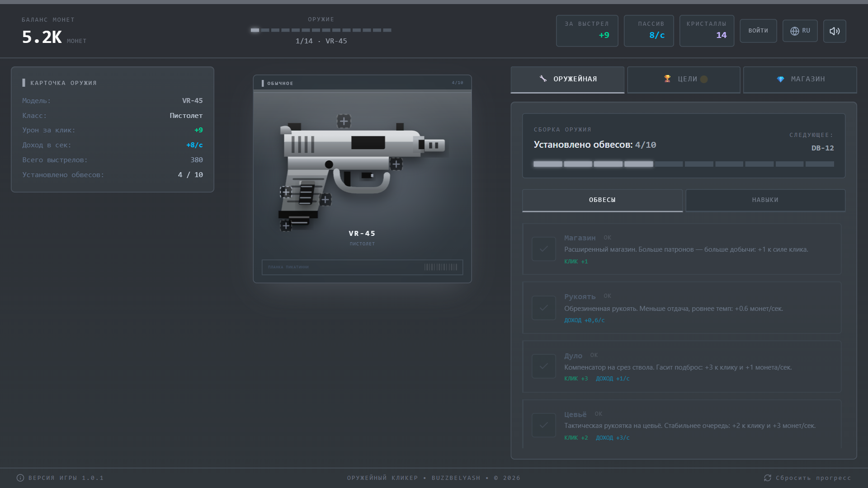The width and height of the screenshot is (868, 488).
Task: Click the ВОЙТИ login button
Action: pos(758,31)
